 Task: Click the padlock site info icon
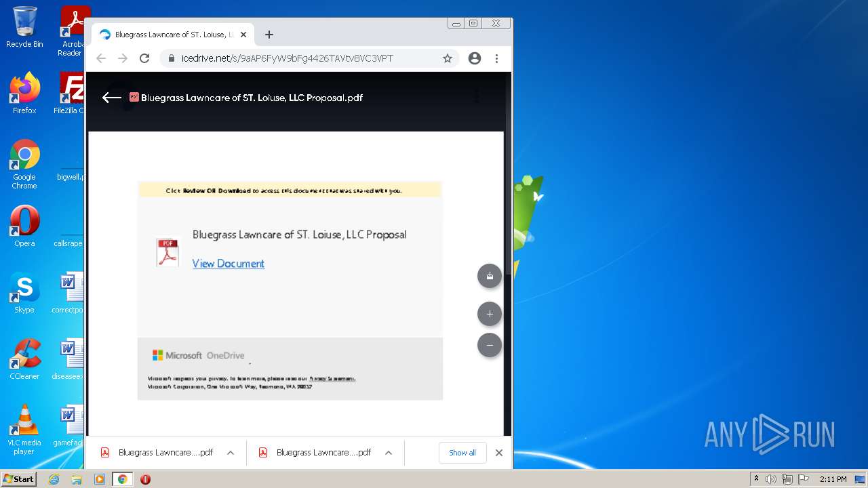point(171,58)
